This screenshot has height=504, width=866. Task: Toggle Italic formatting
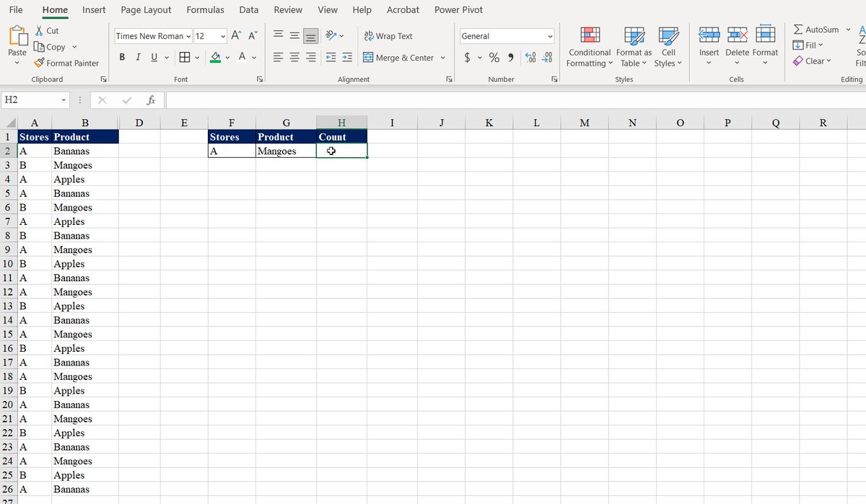139,57
